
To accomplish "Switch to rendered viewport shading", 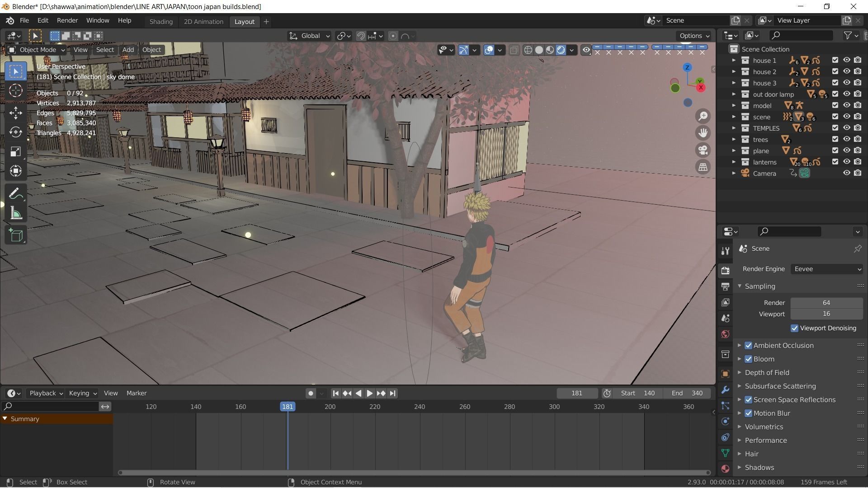I will click(x=561, y=50).
